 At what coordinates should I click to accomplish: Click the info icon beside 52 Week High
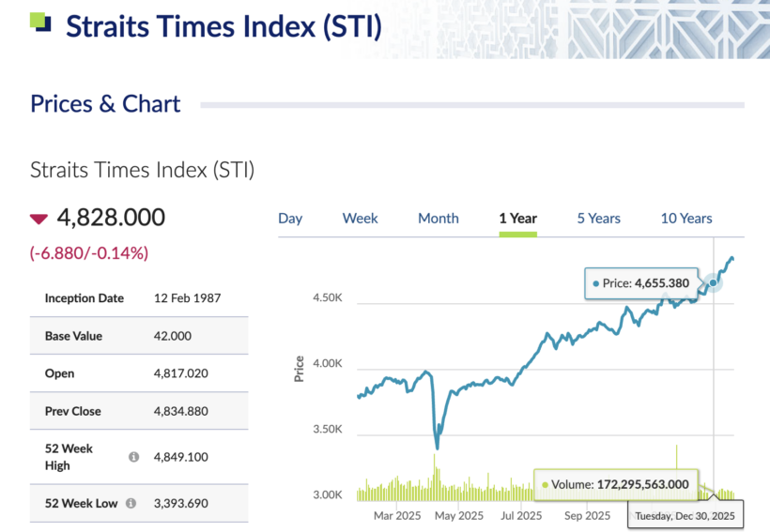133,457
